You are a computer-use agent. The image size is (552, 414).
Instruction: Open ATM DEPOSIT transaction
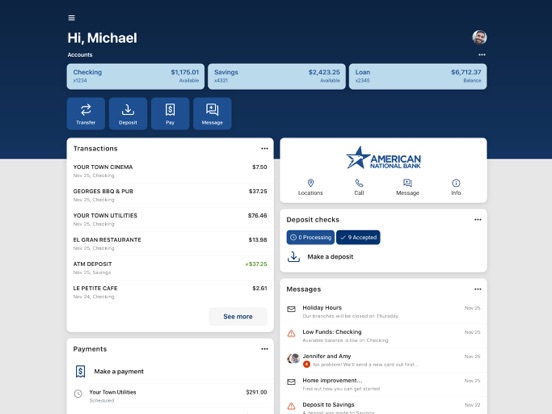[170, 268]
